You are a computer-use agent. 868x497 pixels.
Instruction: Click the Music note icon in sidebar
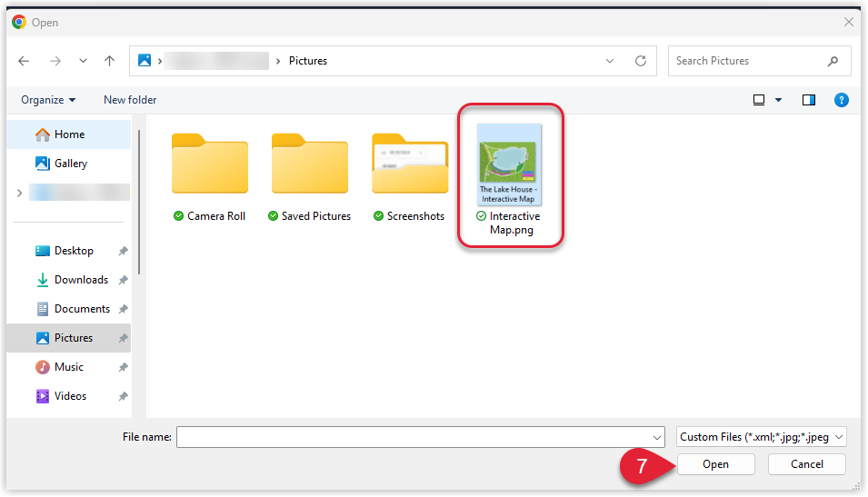pos(42,367)
